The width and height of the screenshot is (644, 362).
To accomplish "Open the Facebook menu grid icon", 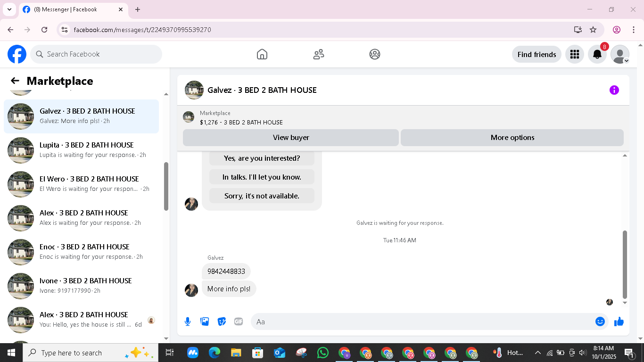I will click(x=574, y=54).
